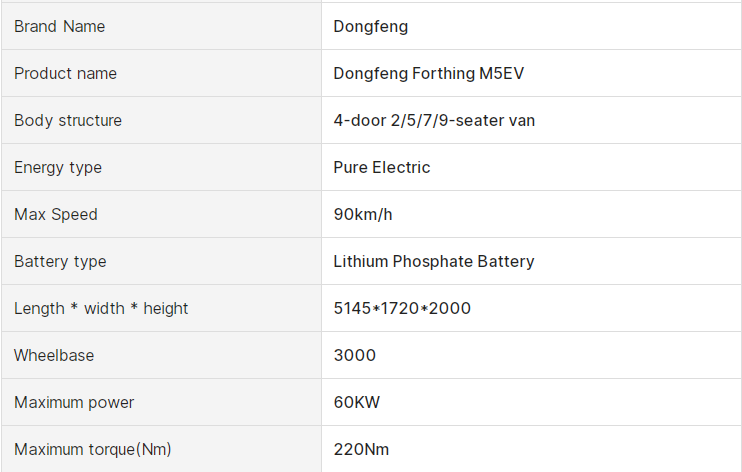Click the Maximum power label

(x=74, y=402)
